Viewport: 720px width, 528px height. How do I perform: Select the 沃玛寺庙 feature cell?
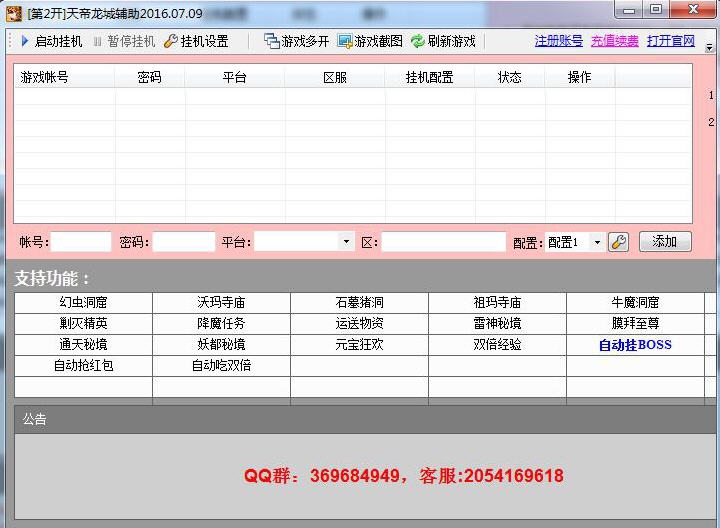coord(221,303)
